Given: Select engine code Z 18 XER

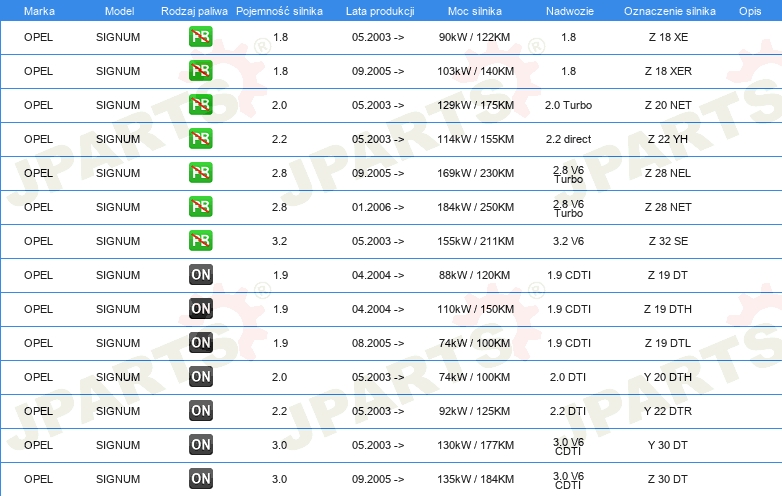Looking at the screenshot, I should click(668, 71).
